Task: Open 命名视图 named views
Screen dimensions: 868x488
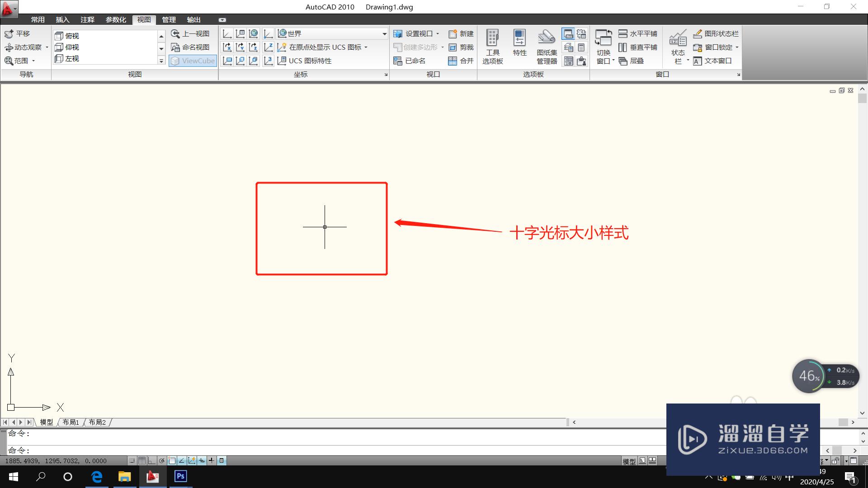Action: click(190, 47)
